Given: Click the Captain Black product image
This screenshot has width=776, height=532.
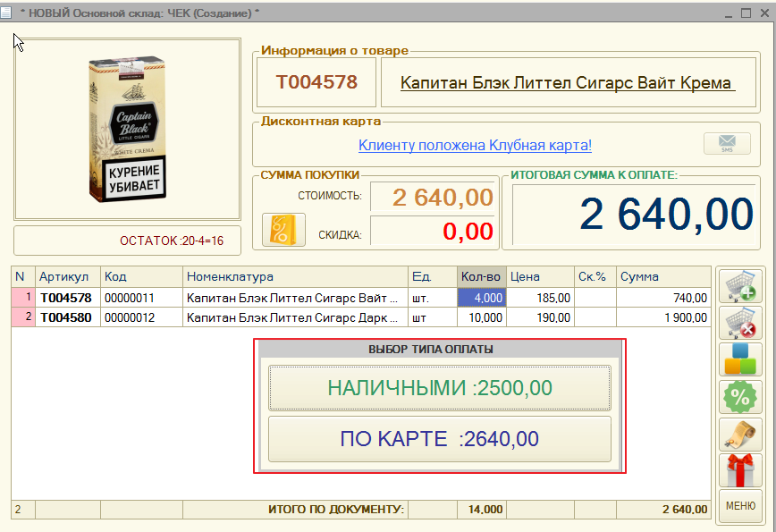Looking at the screenshot, I should (127, 129).
